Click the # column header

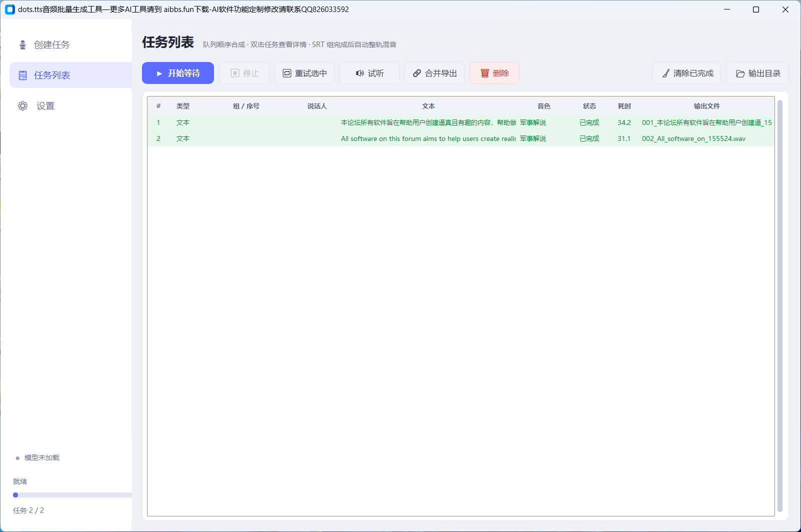click(x=158, y=106)
